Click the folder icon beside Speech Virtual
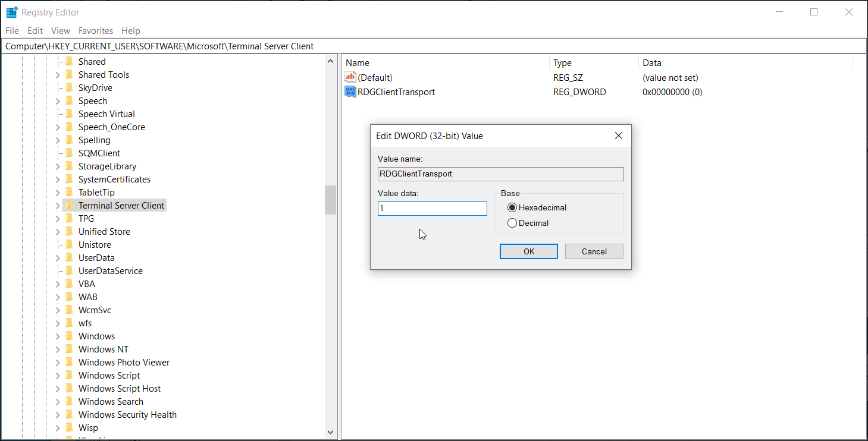This screenshot has width=868, height=441. point(69,114)
